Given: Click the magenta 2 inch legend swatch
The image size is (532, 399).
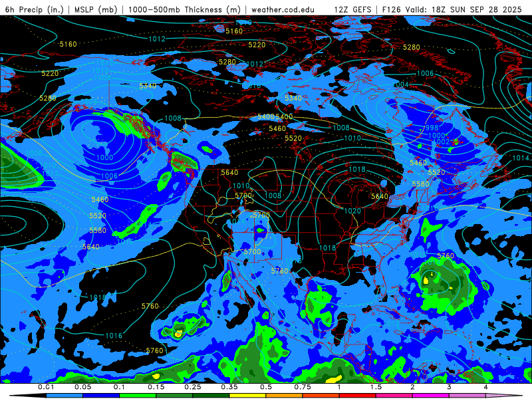Looking at the screenshot, I should click(431, 396).
